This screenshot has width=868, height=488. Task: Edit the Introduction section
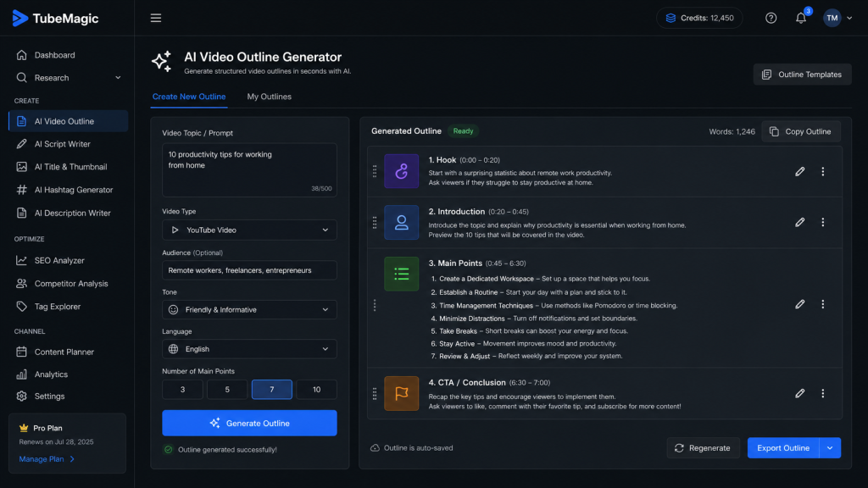coord(800,223)
